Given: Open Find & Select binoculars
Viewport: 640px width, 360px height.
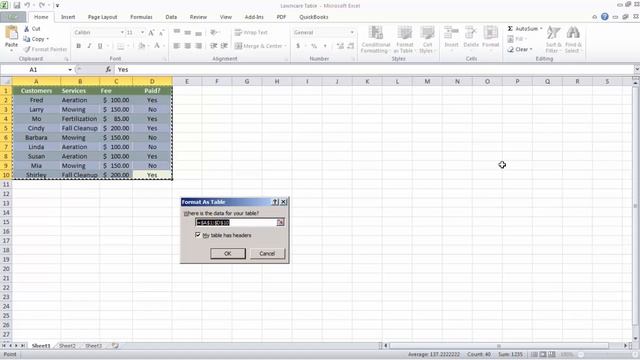Looking at the screenshot, I should tap(573, 40).
